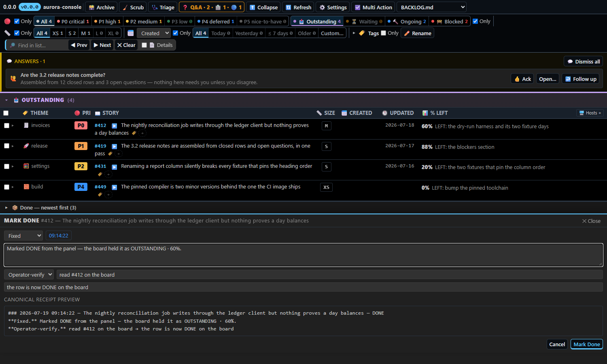Click the Mark Done button
The width and height of the screenshot is (607, 364).
[587, 344]
